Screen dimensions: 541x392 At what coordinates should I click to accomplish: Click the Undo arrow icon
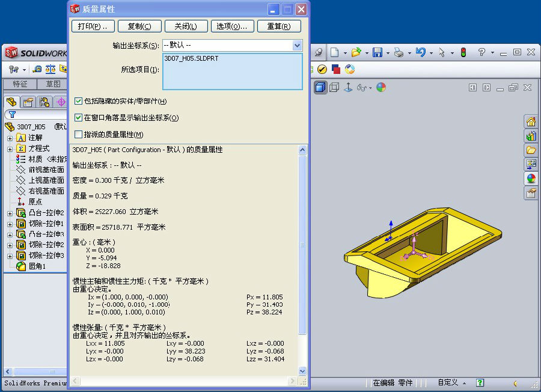420,52
